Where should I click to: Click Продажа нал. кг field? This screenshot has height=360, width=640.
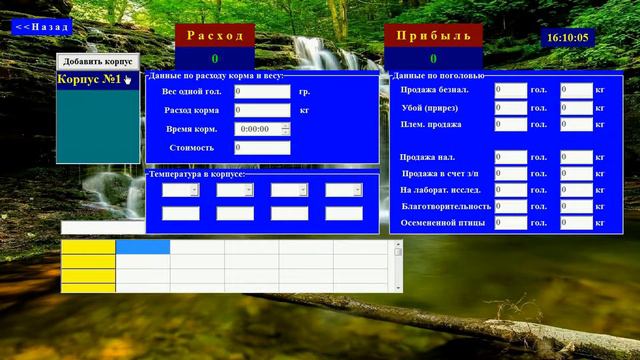[x=576, y=157]
